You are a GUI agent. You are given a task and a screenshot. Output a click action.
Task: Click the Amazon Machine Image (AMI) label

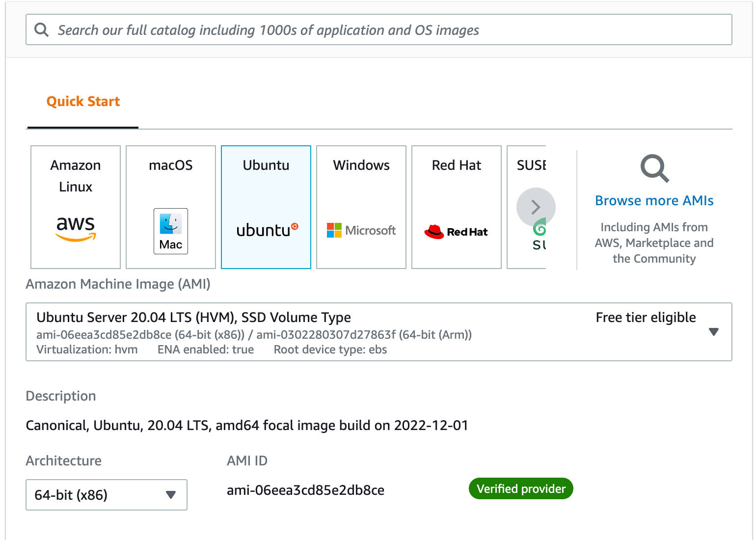(x=118, y=284)
